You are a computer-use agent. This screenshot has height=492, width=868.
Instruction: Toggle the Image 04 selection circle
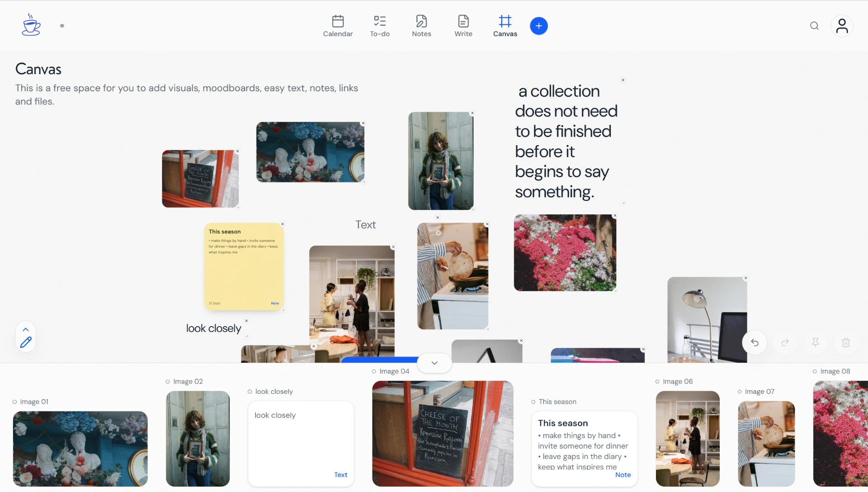click(x=374, y=371)
